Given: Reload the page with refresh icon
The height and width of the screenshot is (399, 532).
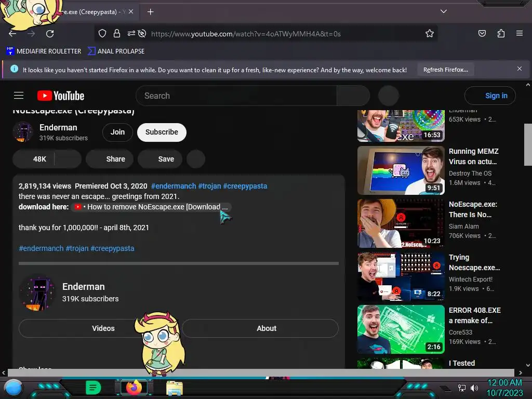Looking at the screenshot, I should coord(50,34).
